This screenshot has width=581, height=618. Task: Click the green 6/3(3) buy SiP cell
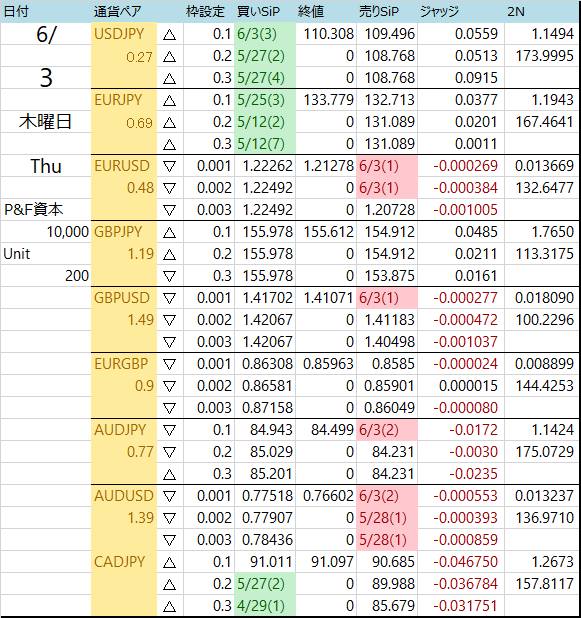265,34
